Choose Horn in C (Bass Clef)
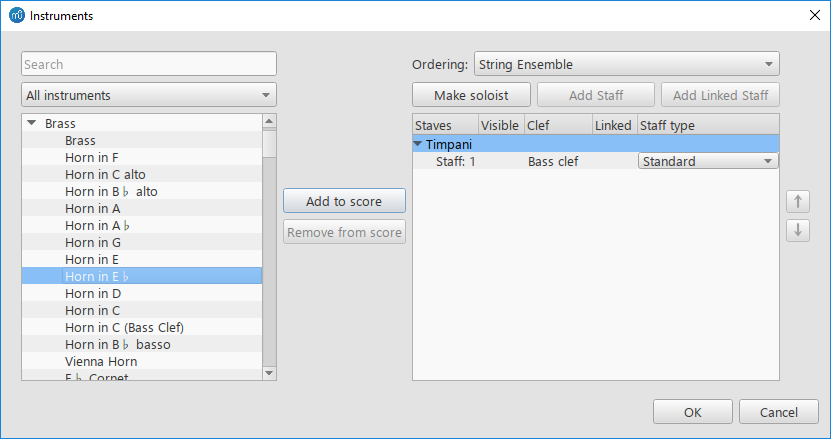The image size is (831, 439). [x=124, y=328]
